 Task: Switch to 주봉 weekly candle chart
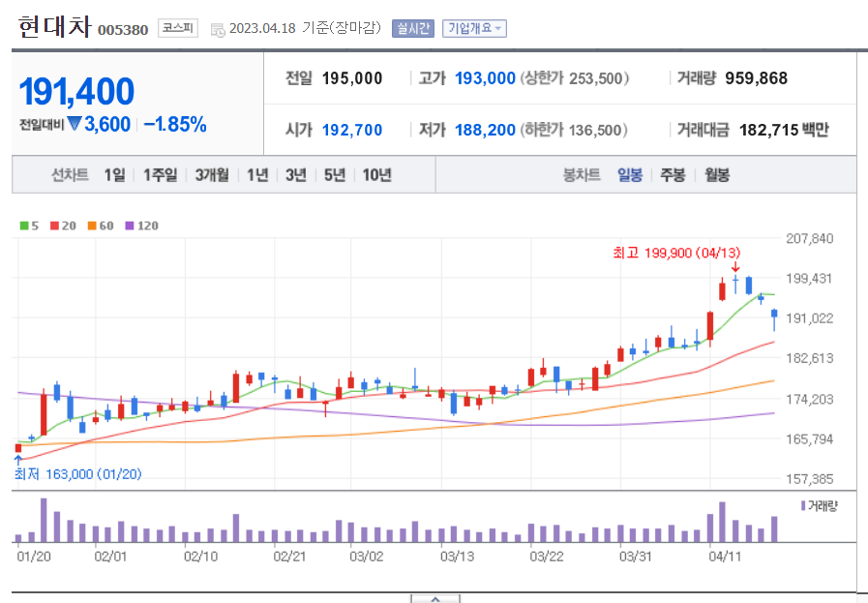tap(673, 175)
